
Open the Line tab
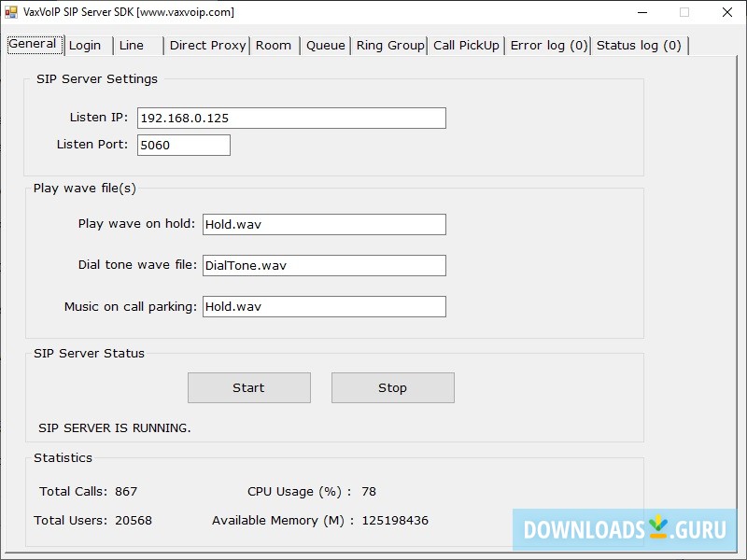pyautogui.click(x=138, y=46)
